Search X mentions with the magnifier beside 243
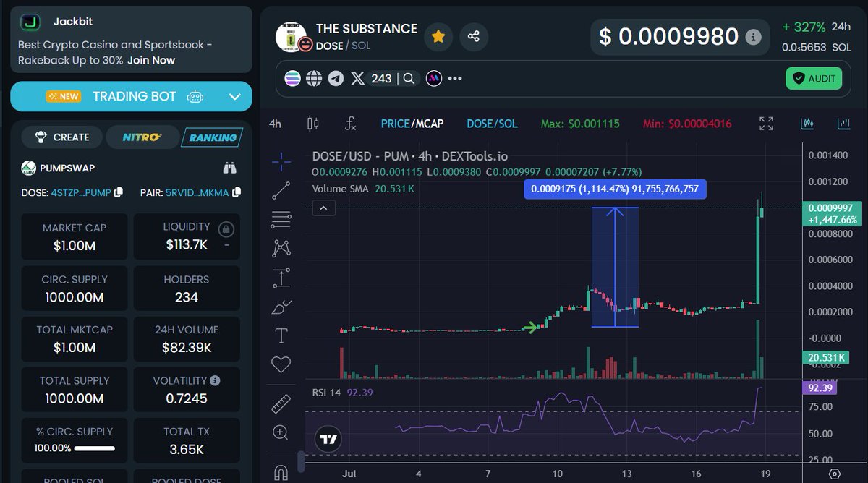Image resolution: width=868 pixels, height=483 pixels. [409, 79]
